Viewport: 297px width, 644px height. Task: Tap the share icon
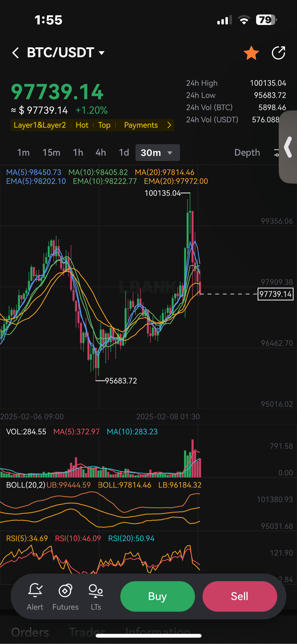(x=278, y=53)
